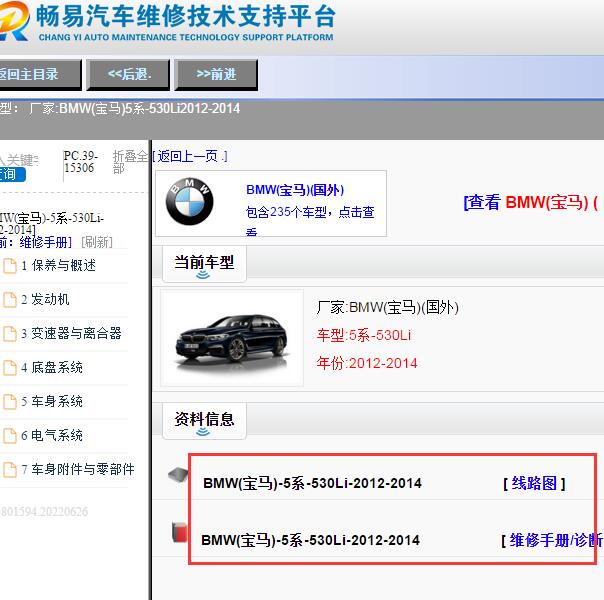Click BMW(宝马)-5系-530Li-2012-2014 in 维修手册 row
The width and height of the screenshot is (604, 600).
(x=310, y=540)
